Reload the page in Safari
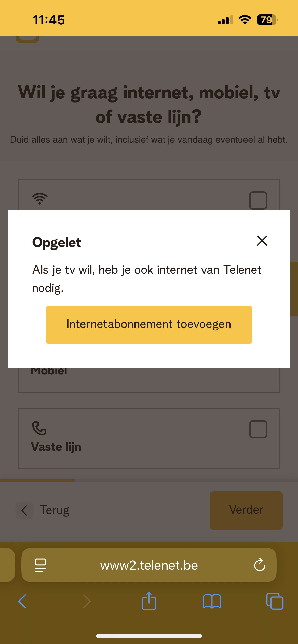 click(x=260, y=565)
